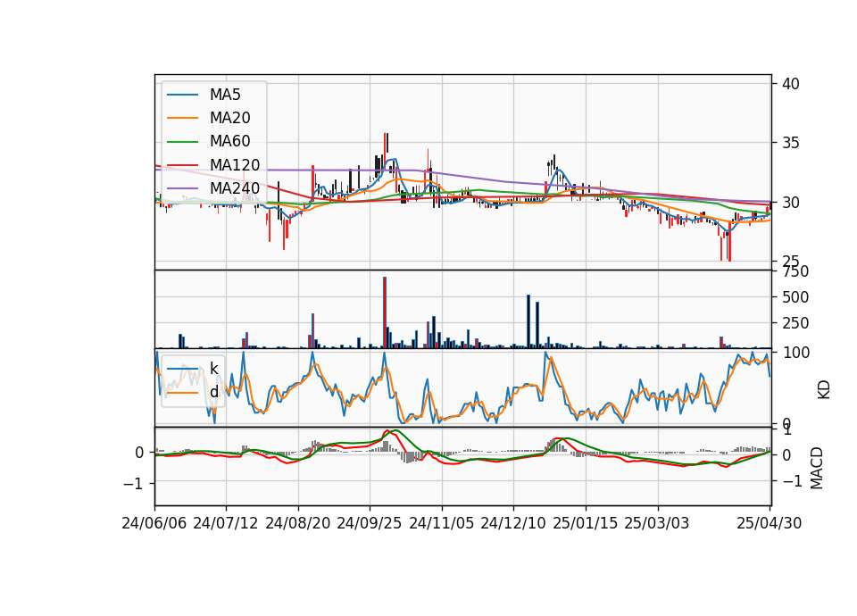This screenshot has width=857, height=616.
Task: Click the large volume bar after 24/12/10
Action: [528, 321]
